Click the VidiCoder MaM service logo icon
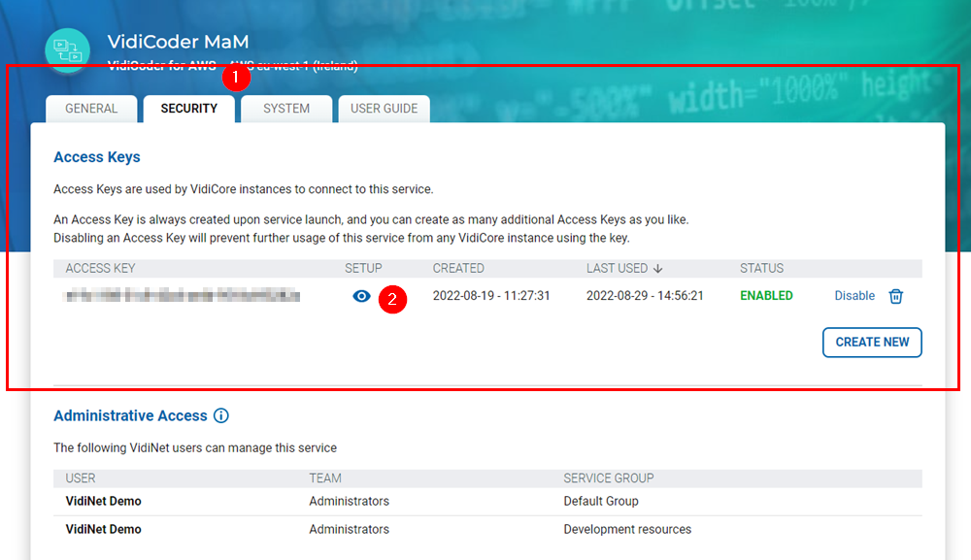The height and width of the screenshot is (560, 971). 68,51
